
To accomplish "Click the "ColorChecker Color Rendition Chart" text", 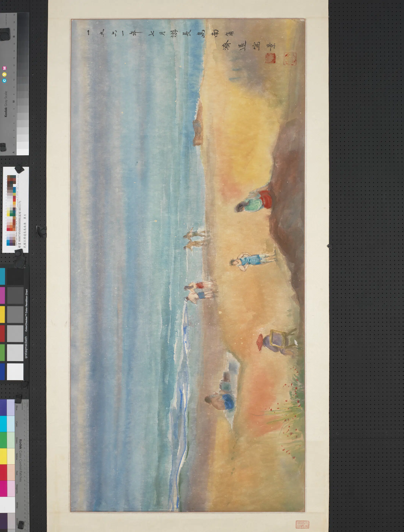I will [x=26, y=310].
